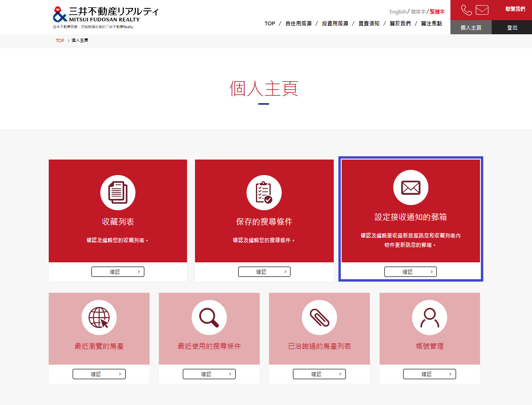
Task: Click TOP in the breadcrumb trail
Action: click(60, 41)
